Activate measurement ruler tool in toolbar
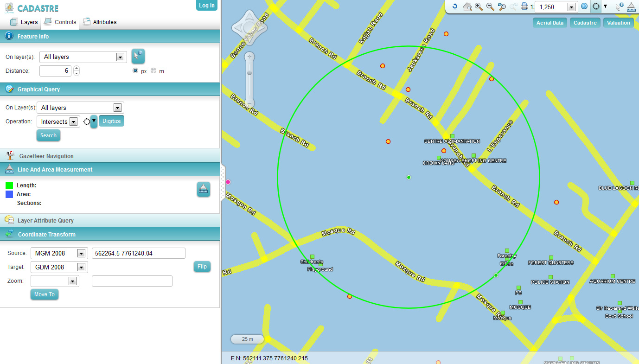This screenshot has width=639, height=364. pyautogui.click(x=631, y=6)
